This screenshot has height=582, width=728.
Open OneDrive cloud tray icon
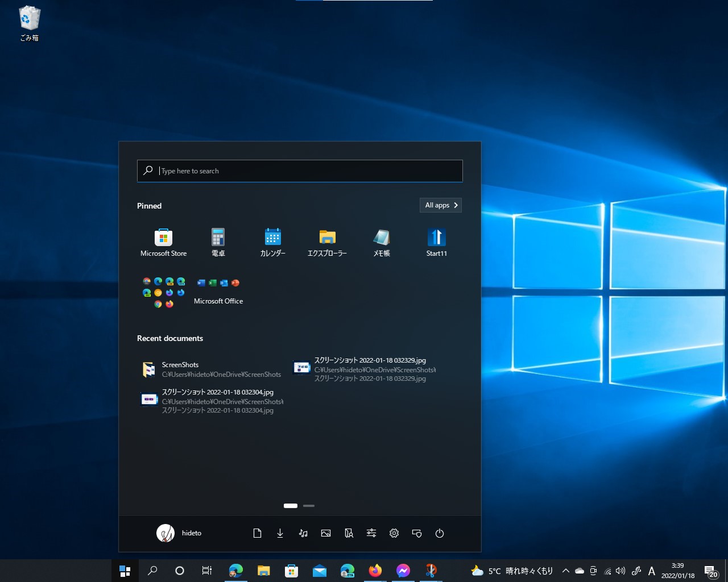(x=580, y=571)
